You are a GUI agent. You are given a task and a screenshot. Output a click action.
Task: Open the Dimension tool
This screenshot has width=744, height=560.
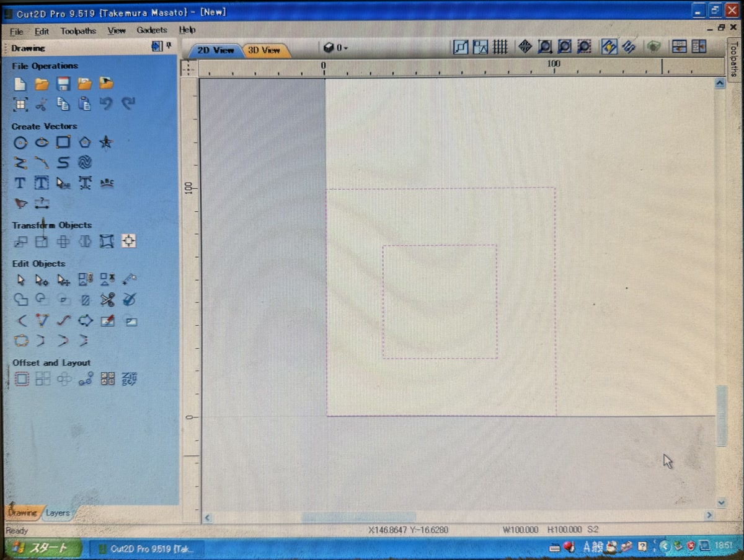click(42, 203)
